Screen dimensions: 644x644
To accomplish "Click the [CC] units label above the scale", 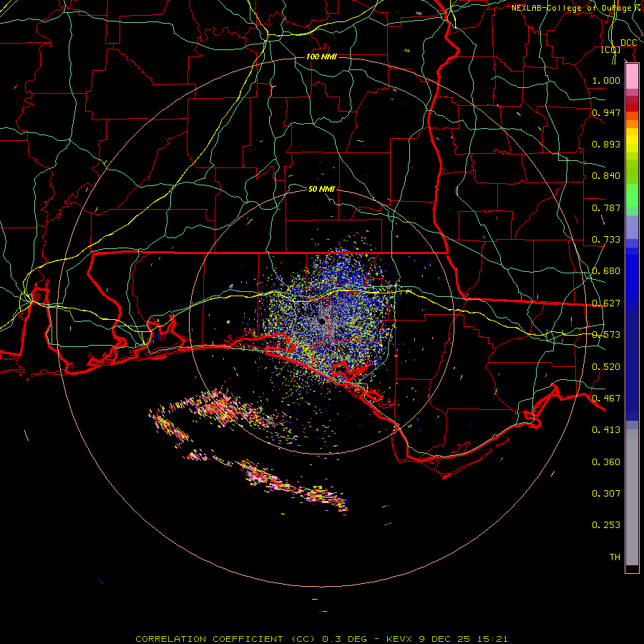I will click(x=611, y=49).
